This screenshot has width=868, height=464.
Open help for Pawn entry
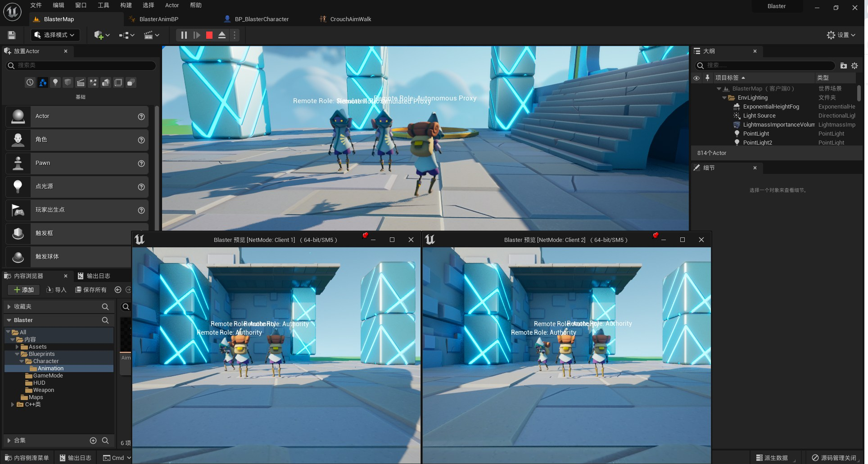click(x=141, y=164)
